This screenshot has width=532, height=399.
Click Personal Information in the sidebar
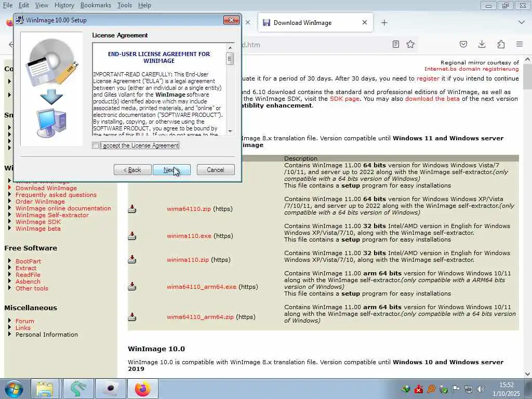(46, 335)
